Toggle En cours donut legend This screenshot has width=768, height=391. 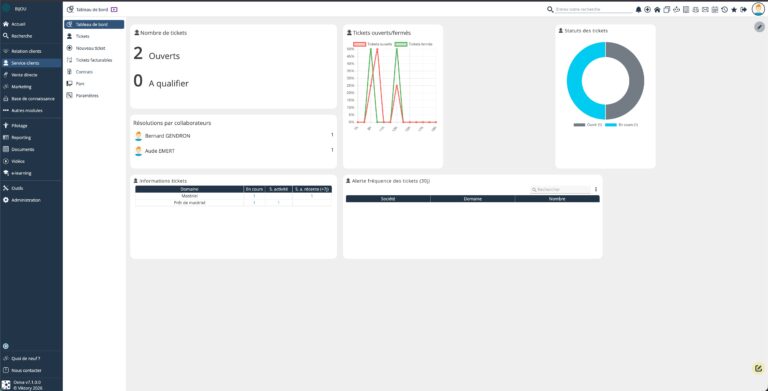coord(622,125)
